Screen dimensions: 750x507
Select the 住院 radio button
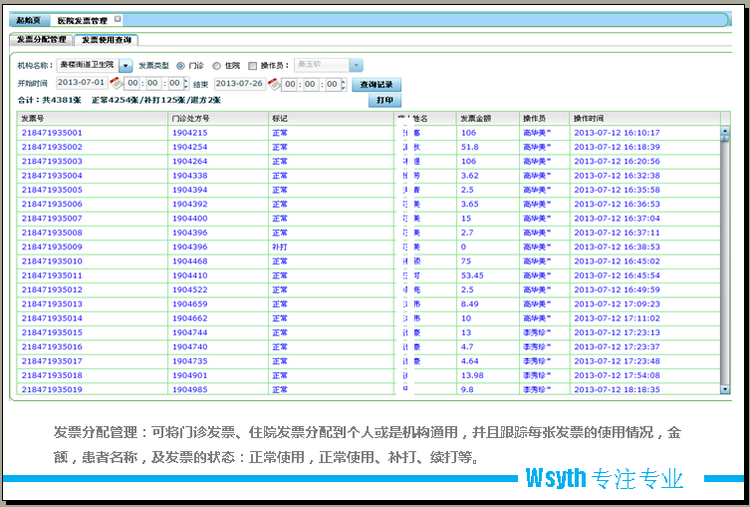click(x=217, y=66)
